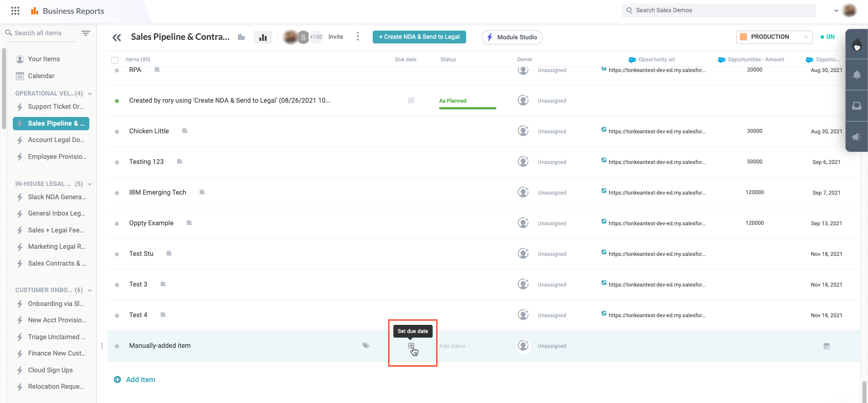The width and height of the screenshot is (868, 403).
Task: Open description icon next to IBM Emerging Tech
Action: [202, 193]
